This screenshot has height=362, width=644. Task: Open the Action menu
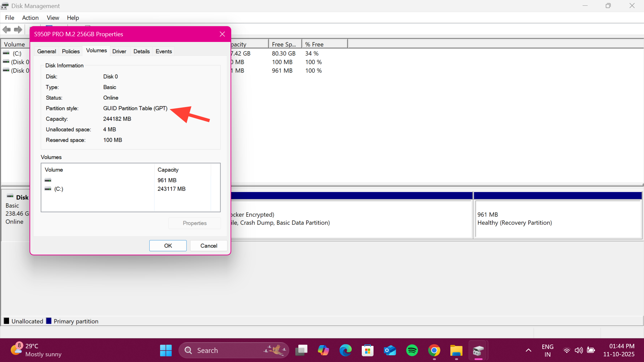coord(30,18)
